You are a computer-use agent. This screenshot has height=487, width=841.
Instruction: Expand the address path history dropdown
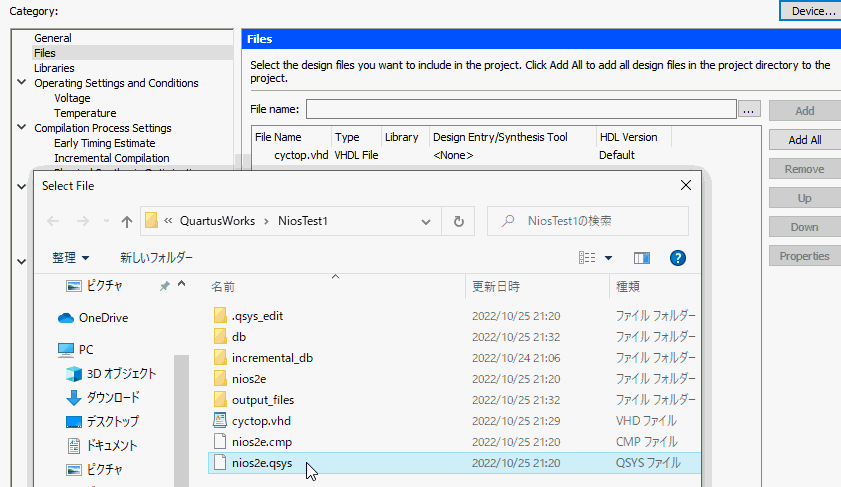(x=426, y=222)
